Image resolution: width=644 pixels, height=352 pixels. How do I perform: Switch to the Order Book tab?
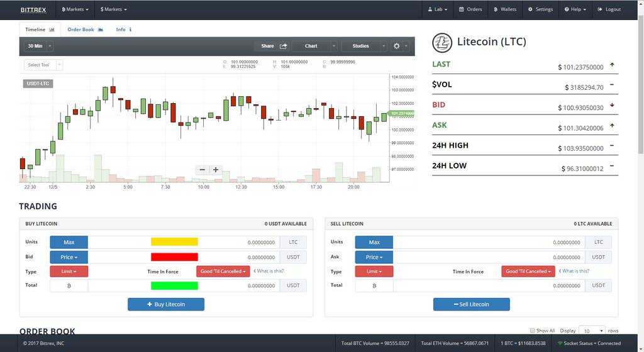point(85,30)
